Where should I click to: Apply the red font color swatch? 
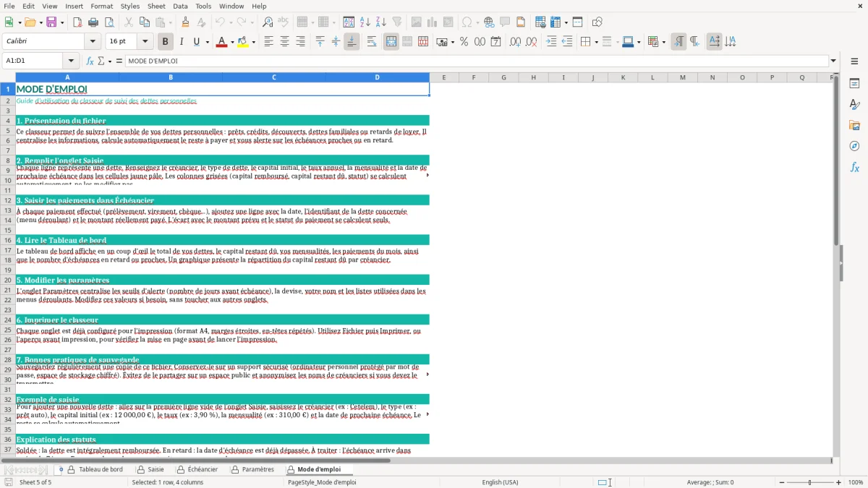tap(221, 42)
